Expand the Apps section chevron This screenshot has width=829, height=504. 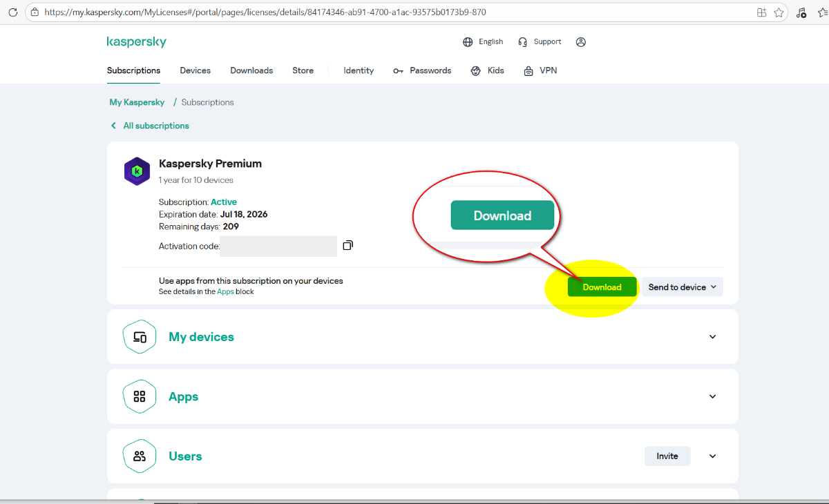tap(713, 397)
